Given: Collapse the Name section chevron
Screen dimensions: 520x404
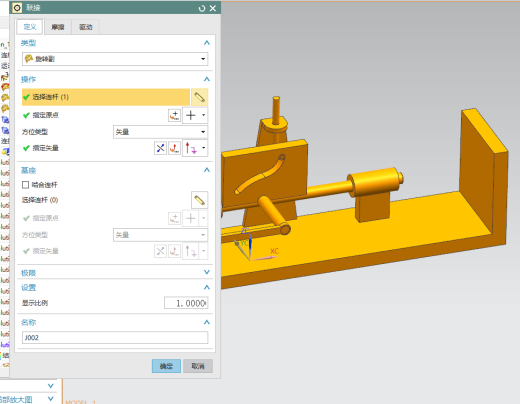Looking at the screenshot, I should click(207, 322).
